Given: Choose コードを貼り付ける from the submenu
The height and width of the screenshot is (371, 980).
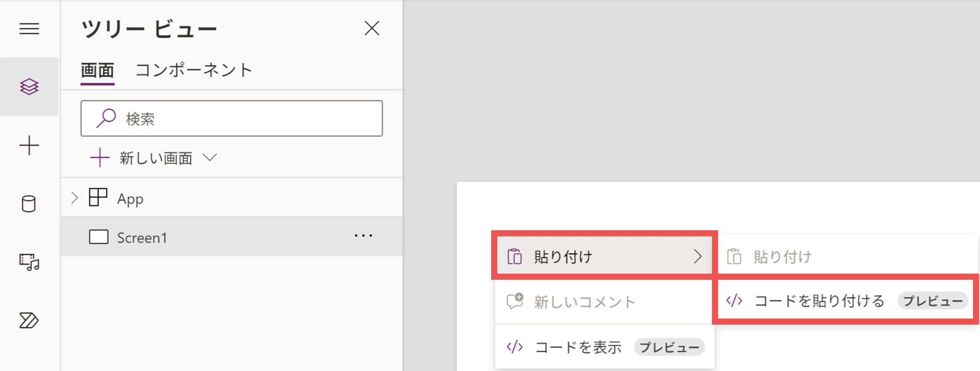Looking at the screenshot, I should coord(819,301).
